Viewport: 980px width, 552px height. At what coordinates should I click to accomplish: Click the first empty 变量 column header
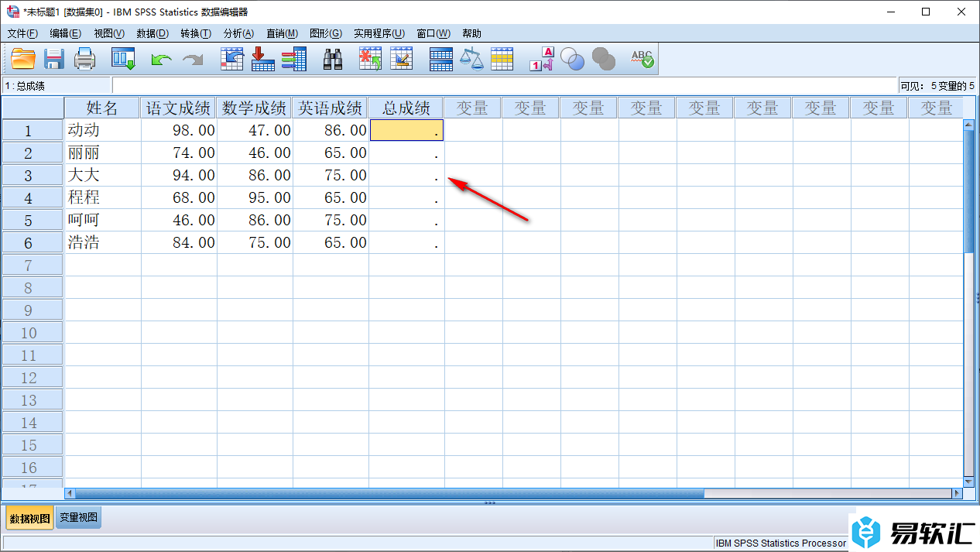click(x=472, y=108)
